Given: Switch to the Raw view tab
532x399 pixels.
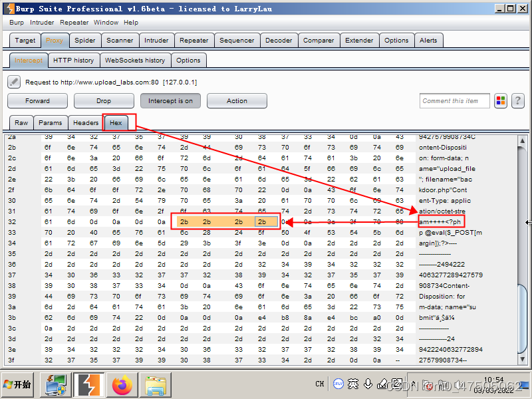Looking at the screenshot, I should (x=21, y=123).
